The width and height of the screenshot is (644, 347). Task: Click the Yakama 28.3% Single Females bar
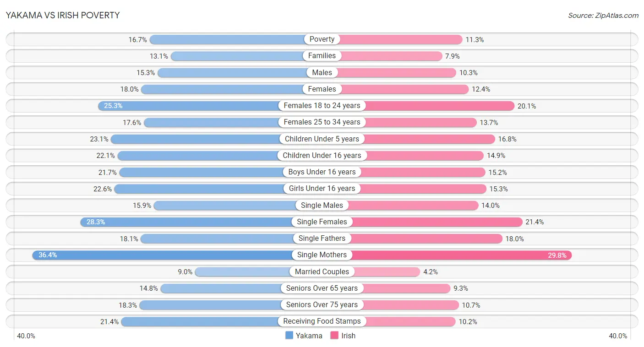tap(201, 222)
